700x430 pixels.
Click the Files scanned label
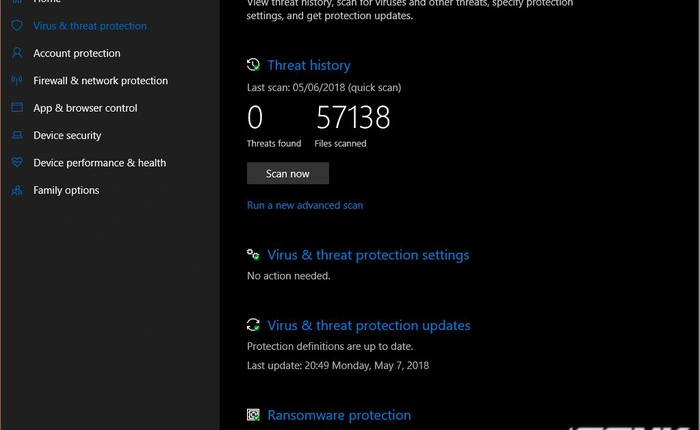point(340,143)
